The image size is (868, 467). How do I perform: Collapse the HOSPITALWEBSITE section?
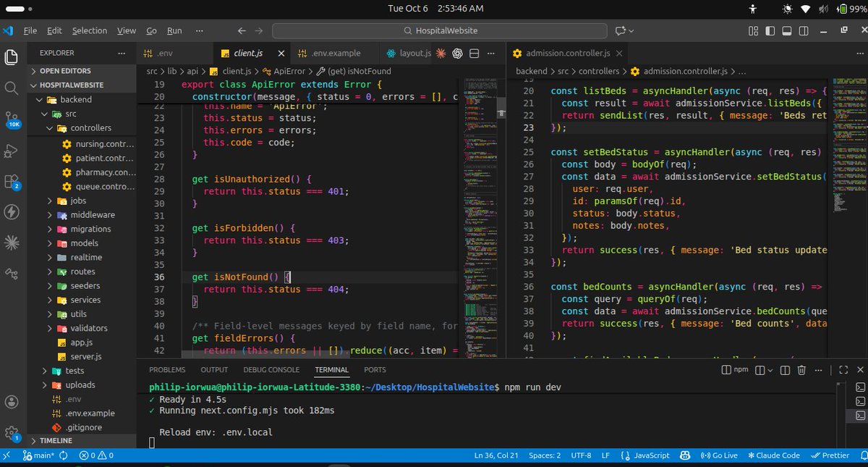82,85
